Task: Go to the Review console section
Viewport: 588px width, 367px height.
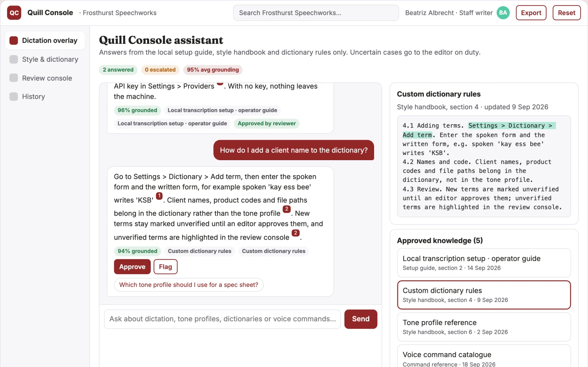Action: [45, 78]
